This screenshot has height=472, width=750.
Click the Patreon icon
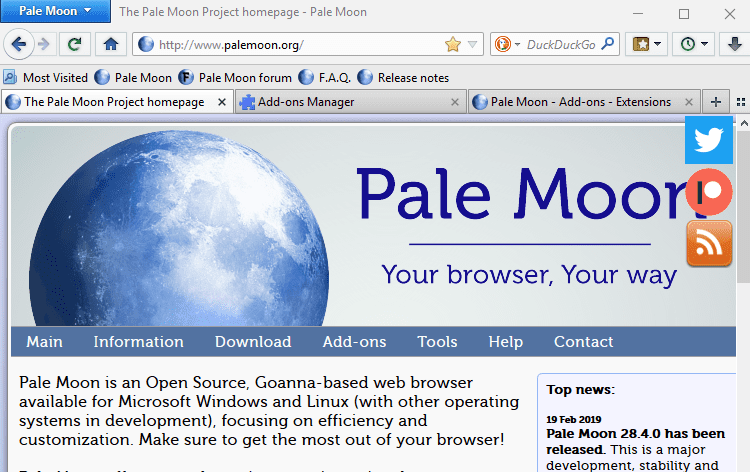point(709,192)
